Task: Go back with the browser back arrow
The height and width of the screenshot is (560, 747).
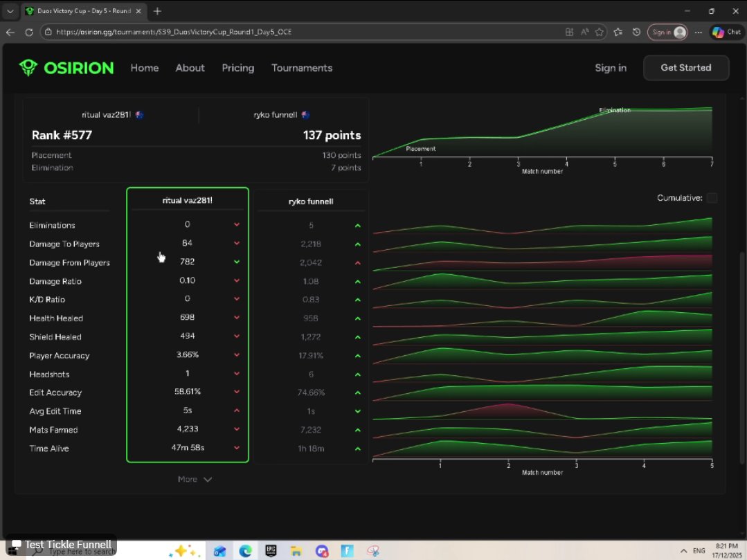Action: click(10, 32)
